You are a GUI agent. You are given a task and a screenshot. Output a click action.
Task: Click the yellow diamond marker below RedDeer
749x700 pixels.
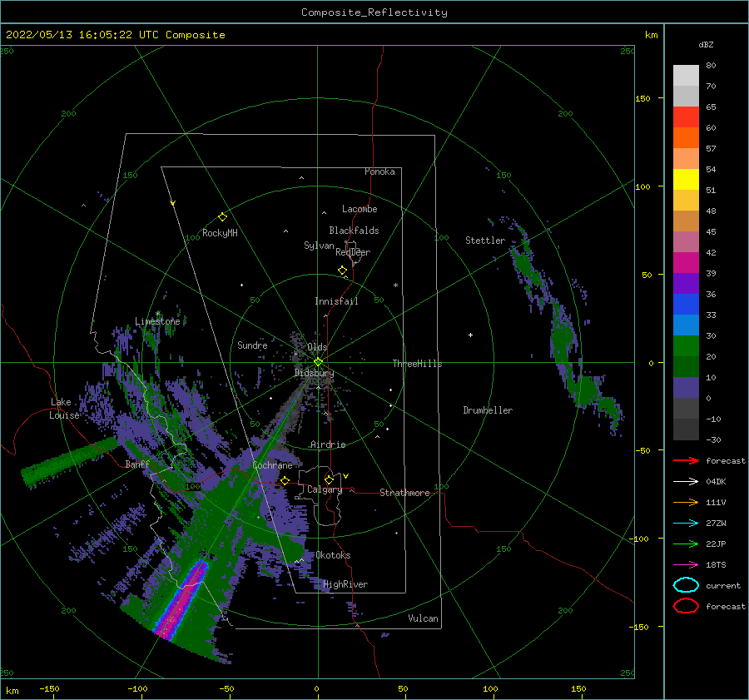click(343, 271)
